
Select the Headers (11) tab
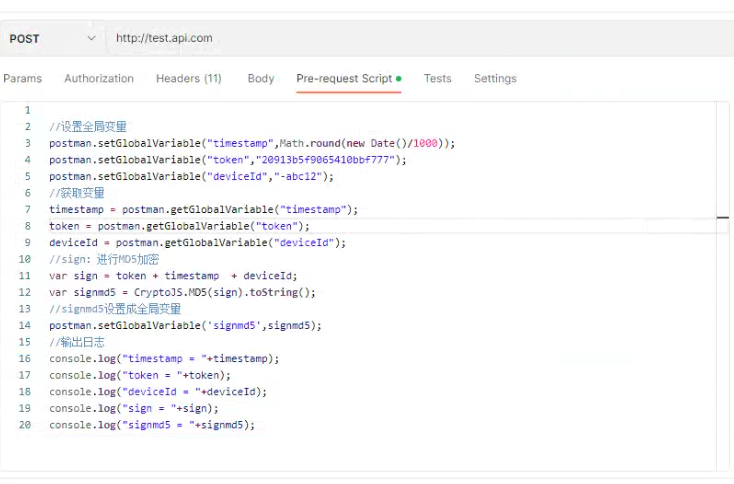188,78
